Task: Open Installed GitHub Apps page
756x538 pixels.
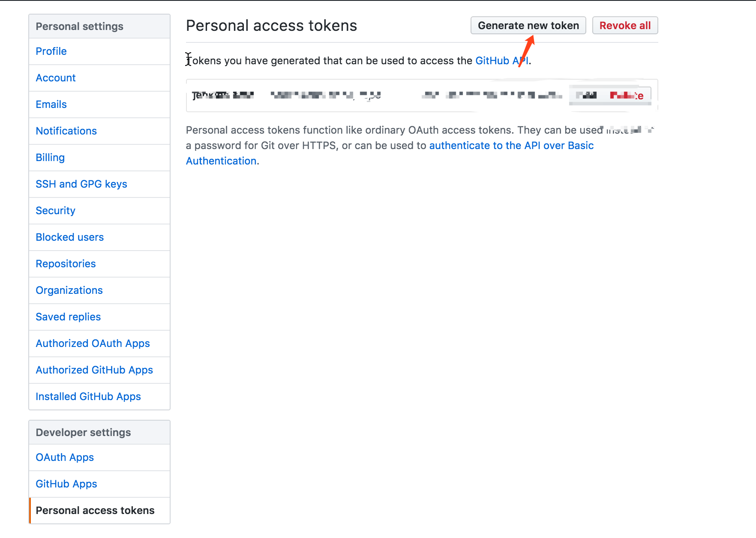Action: (x=88, y=397)
